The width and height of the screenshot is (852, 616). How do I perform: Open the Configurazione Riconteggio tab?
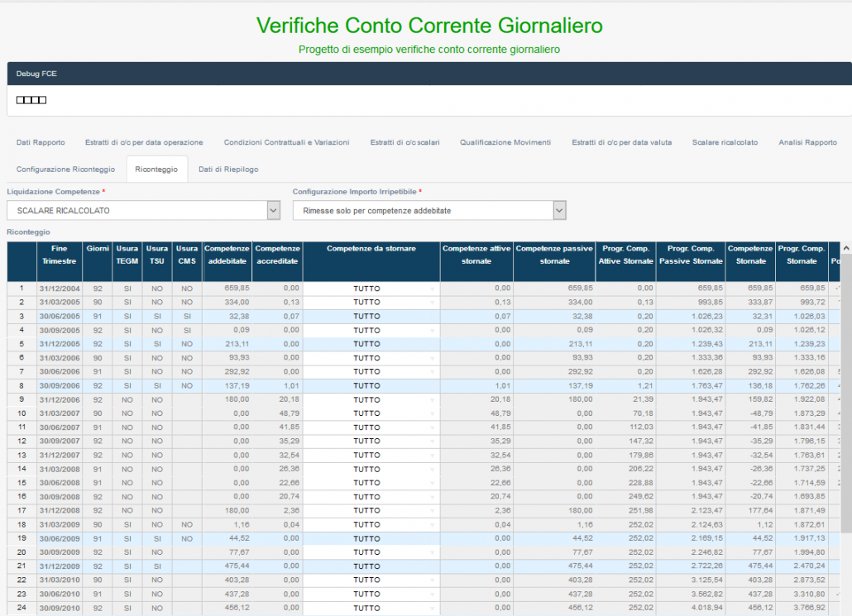pyautogui.click(x=65, y=169)
